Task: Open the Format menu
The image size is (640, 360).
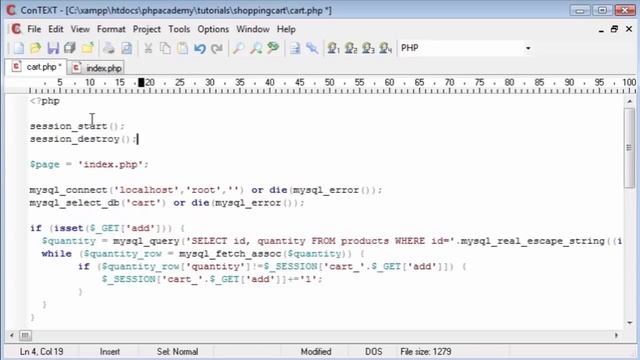Action: [111, 29]
